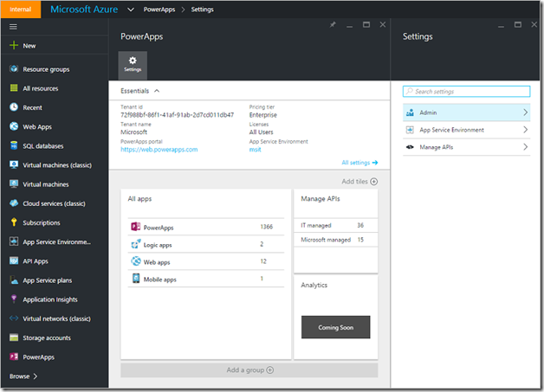Open the Recent clock icon
This screenshot has width=544, height=392.
[x=14, y=107]
